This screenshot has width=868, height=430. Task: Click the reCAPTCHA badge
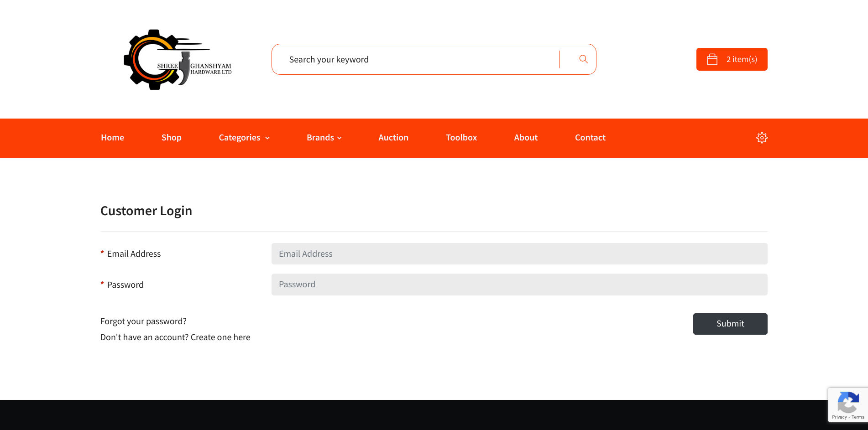pos(848,404)
